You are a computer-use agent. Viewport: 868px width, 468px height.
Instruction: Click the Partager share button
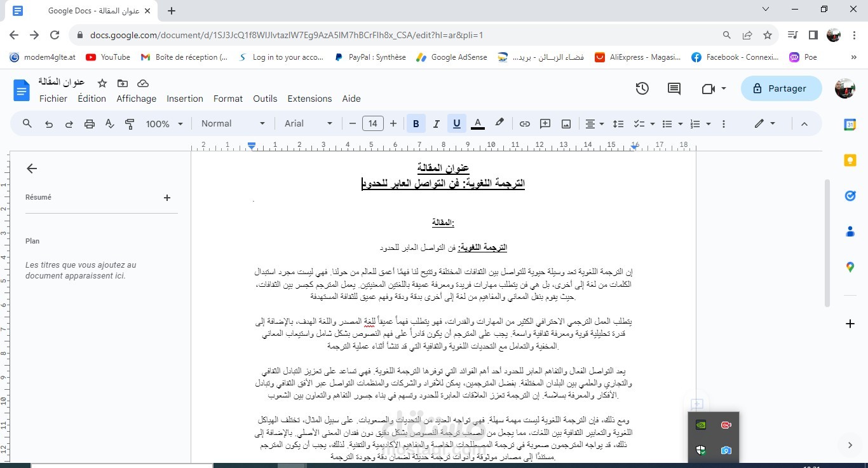point(781,89)
